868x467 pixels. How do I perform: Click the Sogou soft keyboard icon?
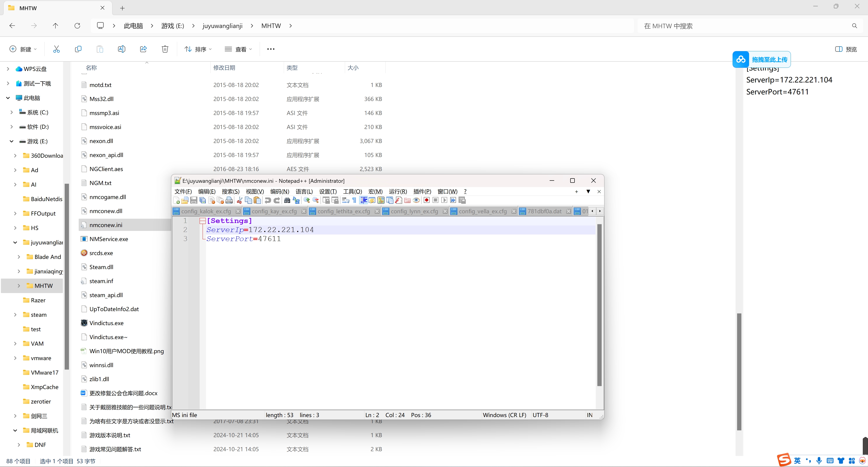(830, 460)
